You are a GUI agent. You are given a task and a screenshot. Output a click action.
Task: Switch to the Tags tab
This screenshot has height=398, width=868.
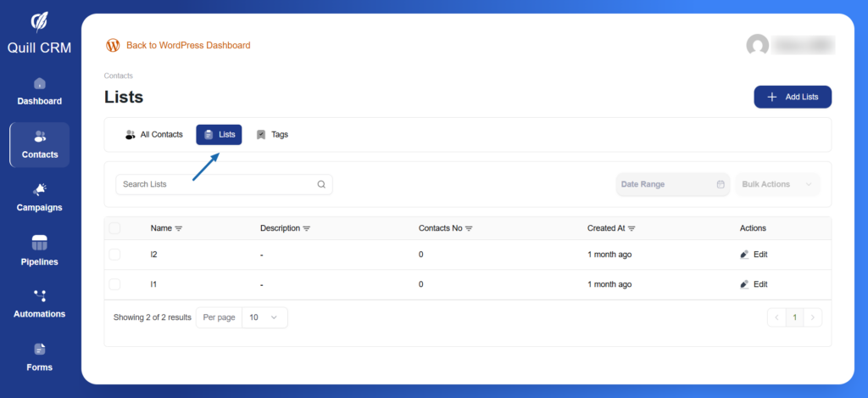[272, 135]
